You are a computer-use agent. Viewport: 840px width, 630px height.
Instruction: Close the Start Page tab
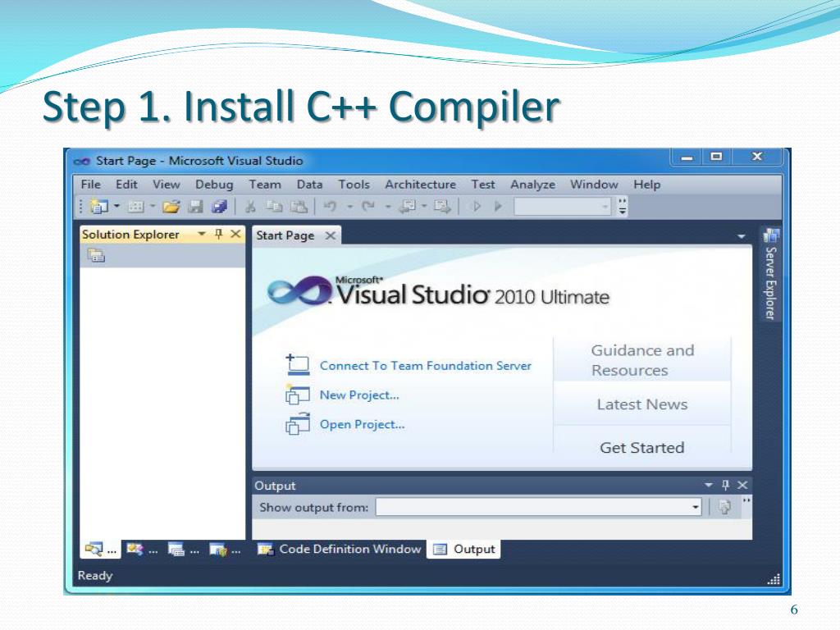pyautogui.click(x=331, y=235)
